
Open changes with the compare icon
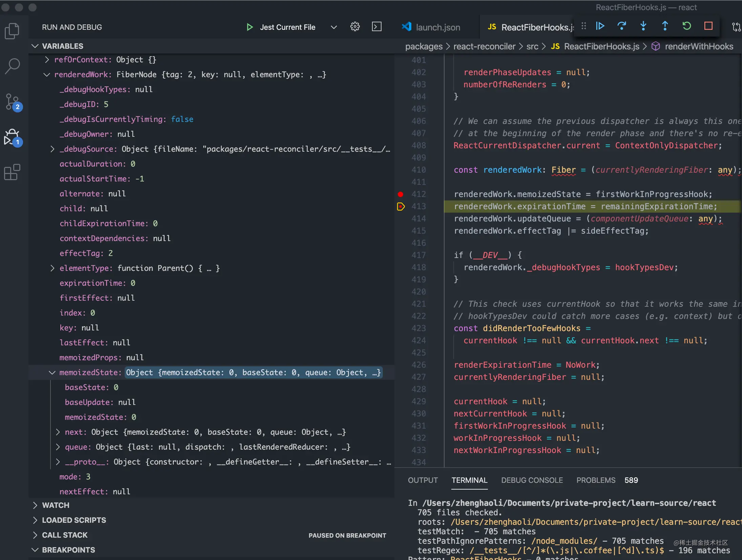pyautogui.click(x=736, y=27)
